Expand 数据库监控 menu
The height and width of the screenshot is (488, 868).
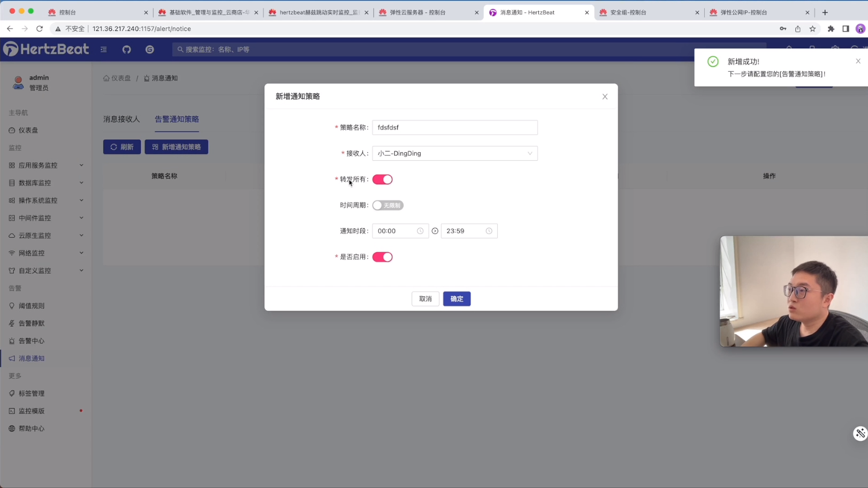(x=46, y=183)
